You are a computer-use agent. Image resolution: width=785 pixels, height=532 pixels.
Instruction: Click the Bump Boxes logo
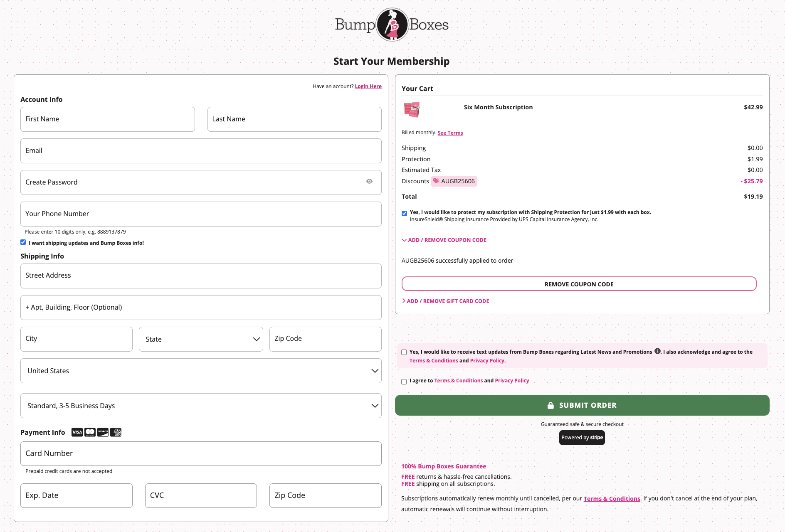click(392, 25)
